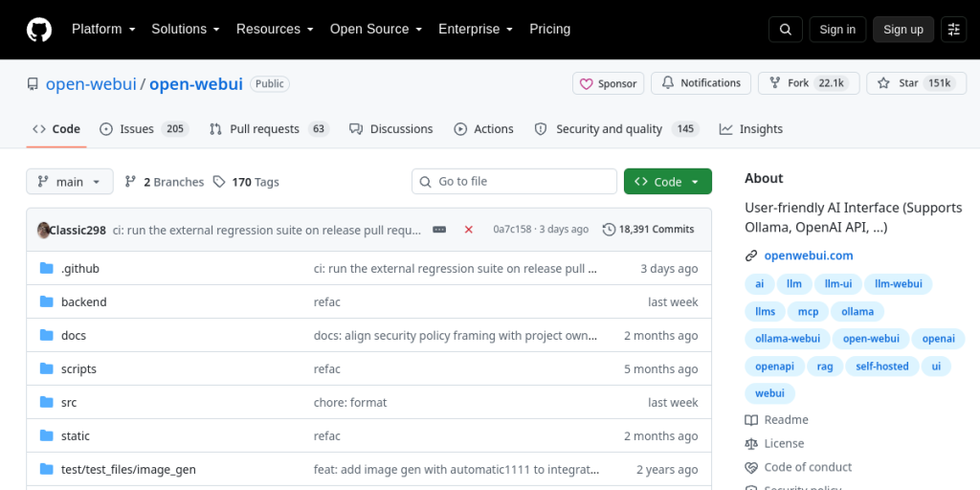The height and width of the screenshot is (490, 980).
Task: Click the tag icon next to 170 Tags
Action: pyautogui.click(x=219, y=182)
